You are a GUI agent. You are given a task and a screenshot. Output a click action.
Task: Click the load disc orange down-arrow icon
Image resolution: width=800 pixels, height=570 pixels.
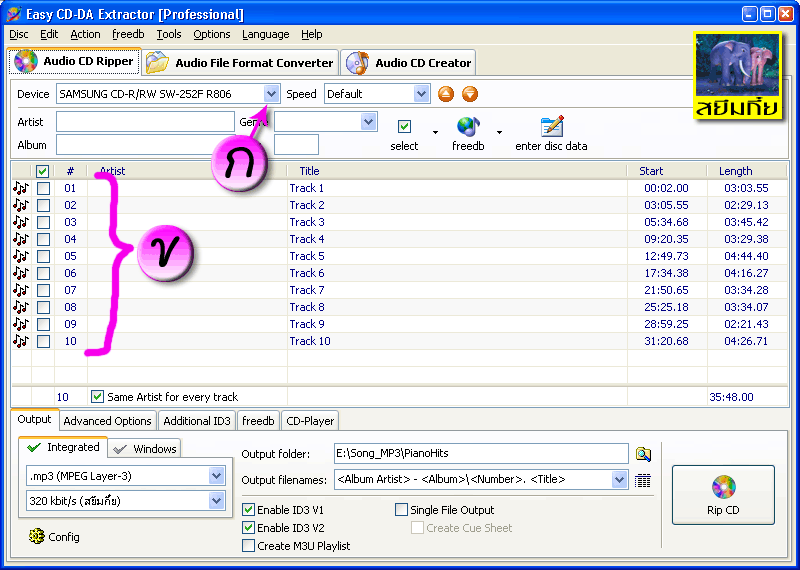[470, 94]
